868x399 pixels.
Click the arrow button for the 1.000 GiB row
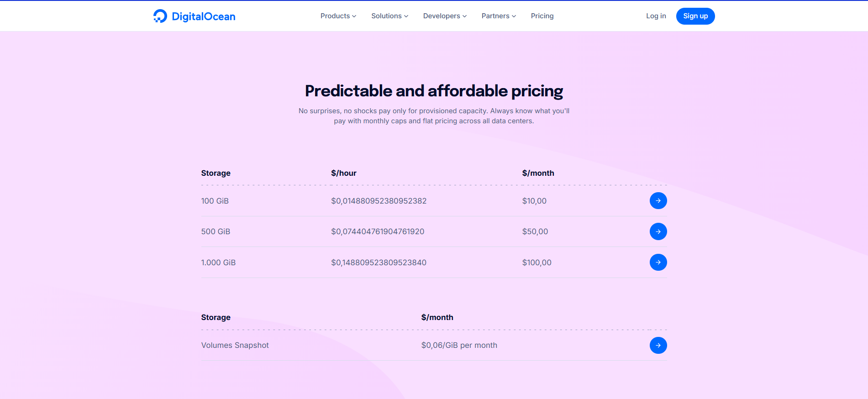pos(658,262)
